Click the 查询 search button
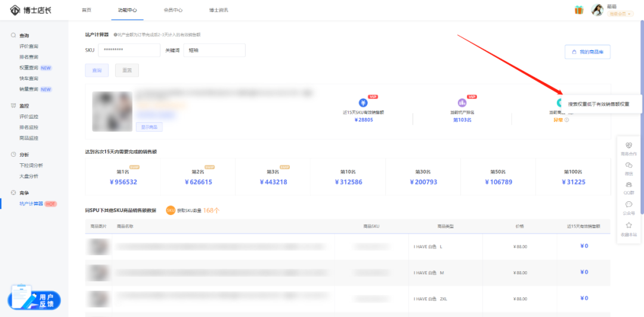Image resolution: width=644 pixels, height=317 pixels. [97, 70]
